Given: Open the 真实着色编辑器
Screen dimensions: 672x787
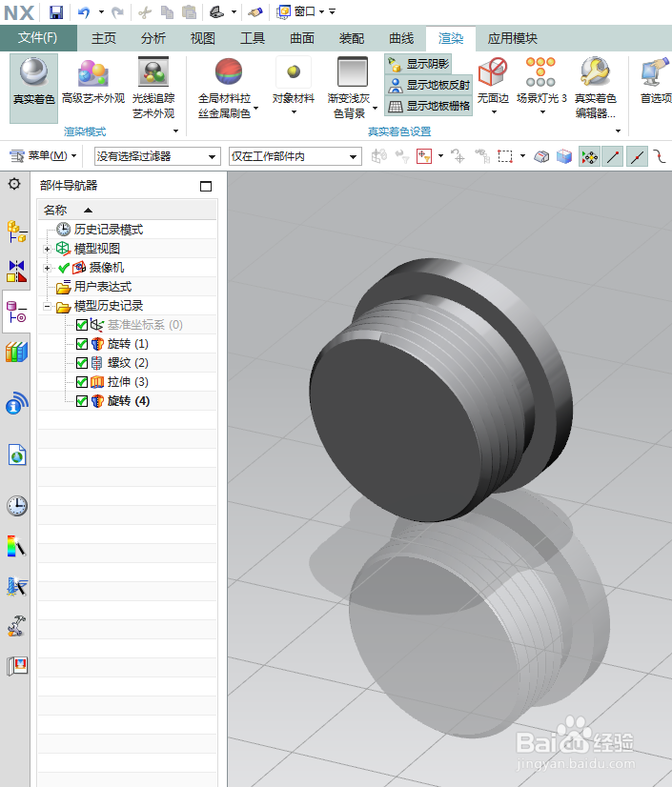Looking at the screenshot, I should [x=595, y=89].
